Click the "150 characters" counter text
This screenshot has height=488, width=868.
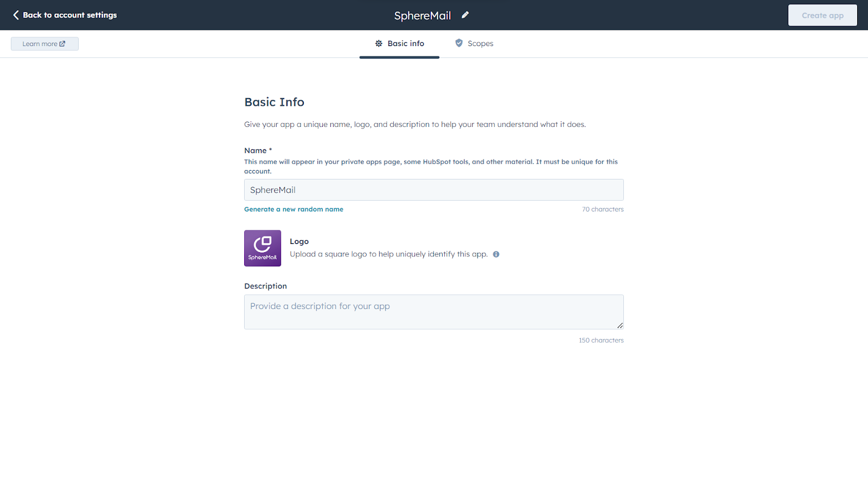[x=601, y=341]
